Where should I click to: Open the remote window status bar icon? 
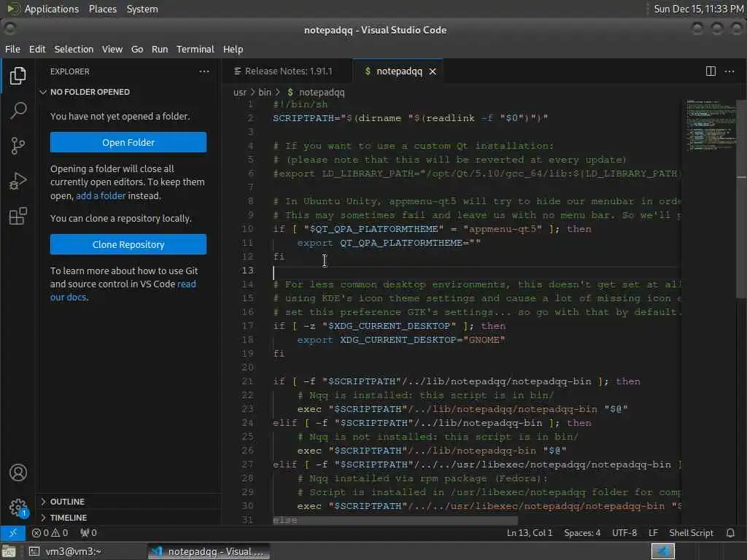tap(13, 533)
